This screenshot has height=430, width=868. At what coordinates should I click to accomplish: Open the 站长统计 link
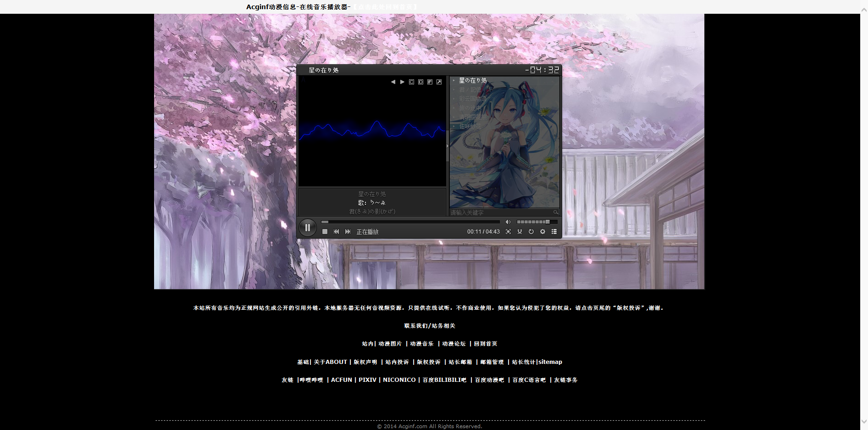(524, 362)
